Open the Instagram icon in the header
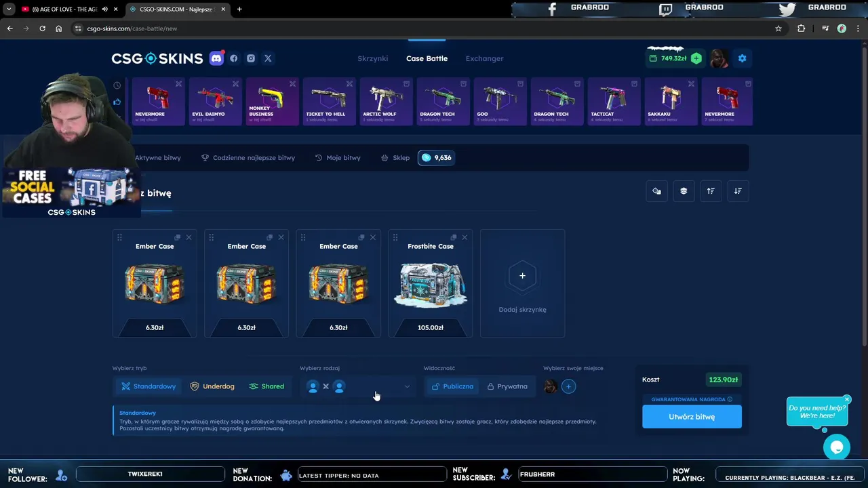This screenshot has width=868, height=488. (251, 58)
